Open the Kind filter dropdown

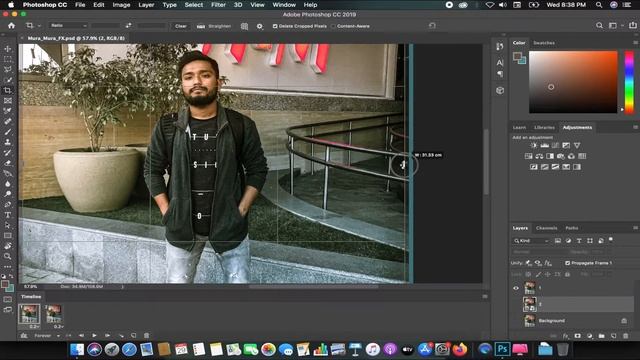coord(531,241)
